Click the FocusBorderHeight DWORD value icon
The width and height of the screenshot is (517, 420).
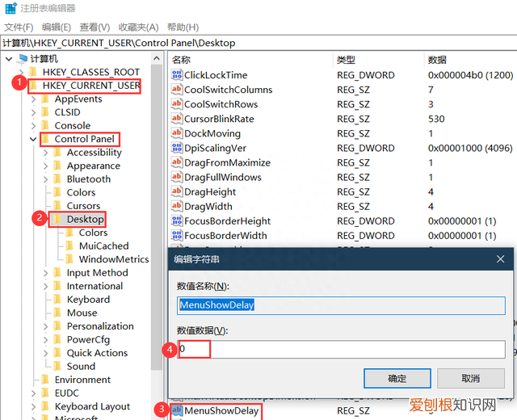(x=177, y=220)
